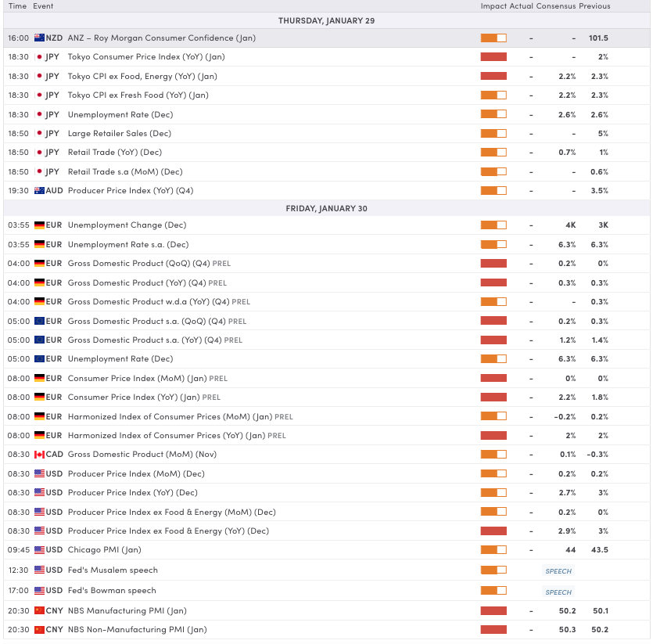This screenshot has width=653, height=644.
Task: Click consensus value 44 for Chicago PMI
Action: (x=571, y=550)
